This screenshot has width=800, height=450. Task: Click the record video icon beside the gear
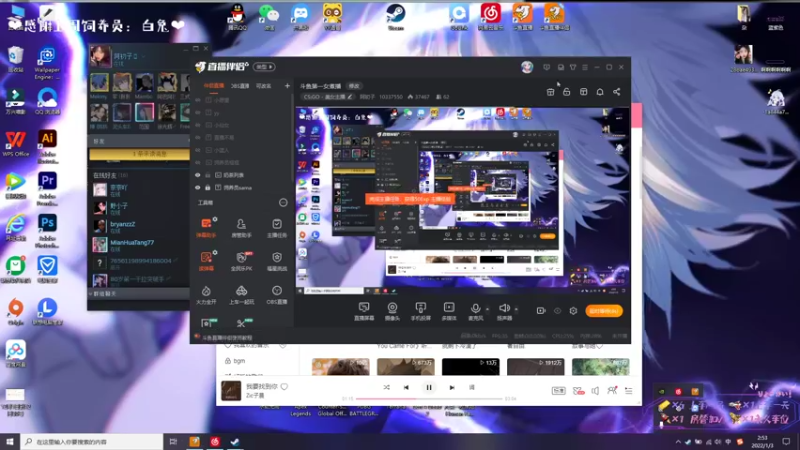(x=541, y=311)
